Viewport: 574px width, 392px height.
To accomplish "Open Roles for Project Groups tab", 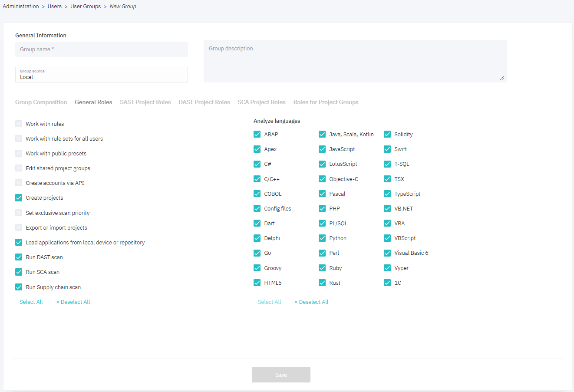I will (326, 102).
